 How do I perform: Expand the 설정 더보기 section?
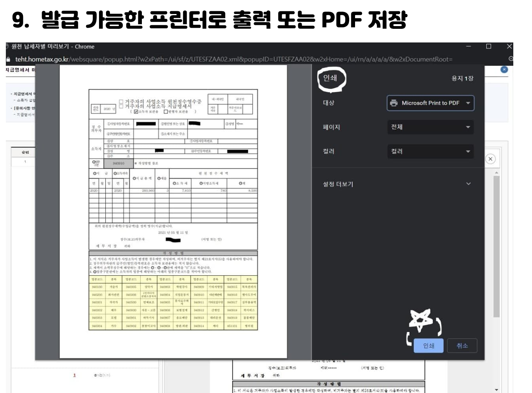tap(397, 184)
